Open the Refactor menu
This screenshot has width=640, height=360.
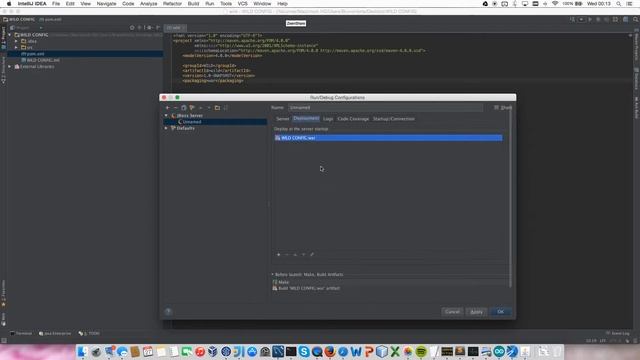point(172,4)
